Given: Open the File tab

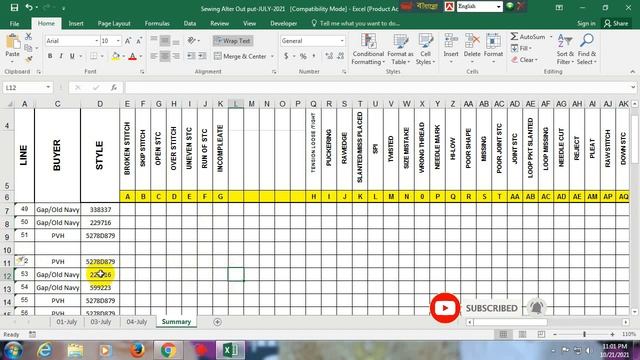Looking at the screenshot, I should (14, 24).
